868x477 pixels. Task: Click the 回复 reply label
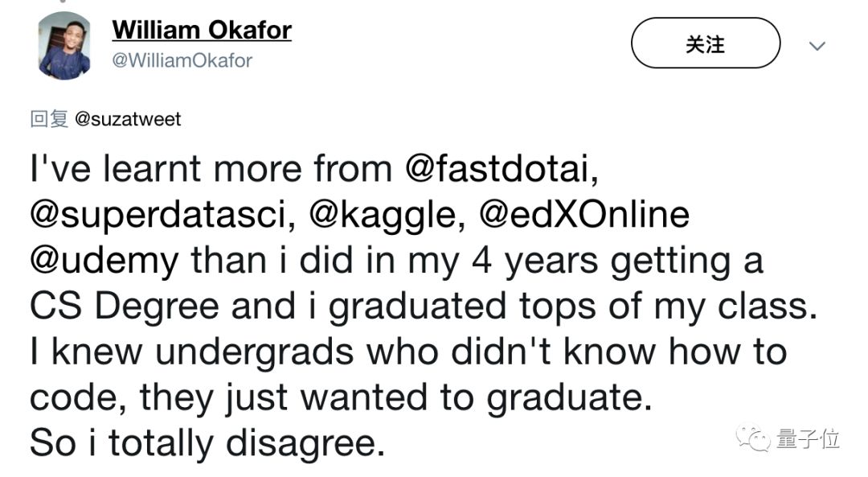(x=49, y=120)
